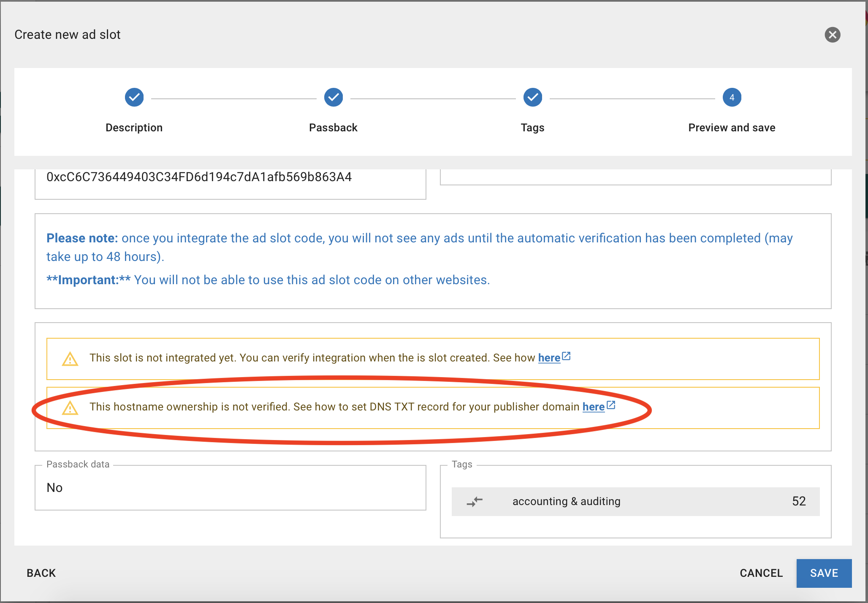The height and width of the screenshot is (603, 868).
Task: Click the warning triangle beside the integration notice
Action: coord(70,359)
